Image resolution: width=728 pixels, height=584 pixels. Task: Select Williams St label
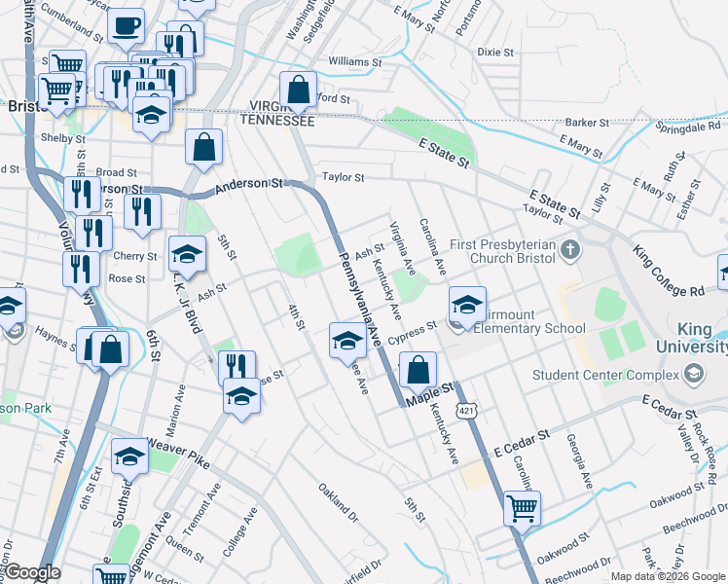pyautogui.click(x=355, y=61)
